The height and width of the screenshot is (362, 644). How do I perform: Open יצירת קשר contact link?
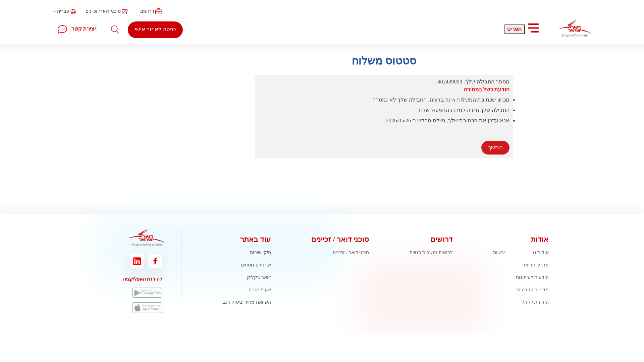84,29
